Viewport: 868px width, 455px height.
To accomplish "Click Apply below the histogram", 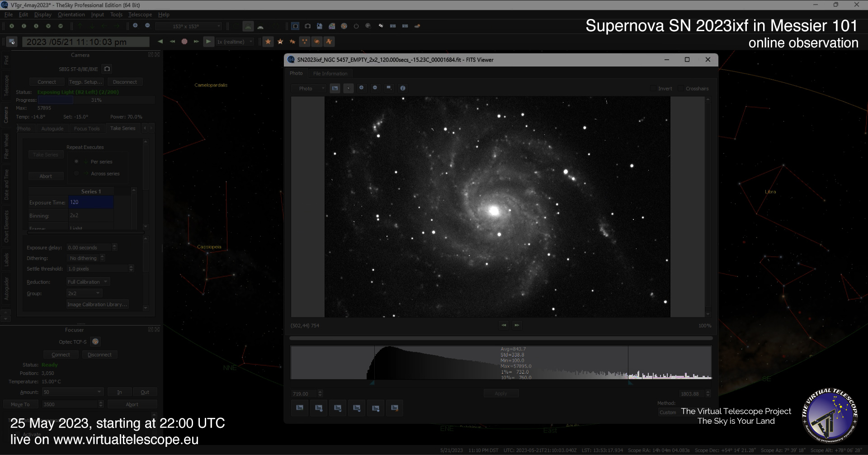I will click(501, 393).
